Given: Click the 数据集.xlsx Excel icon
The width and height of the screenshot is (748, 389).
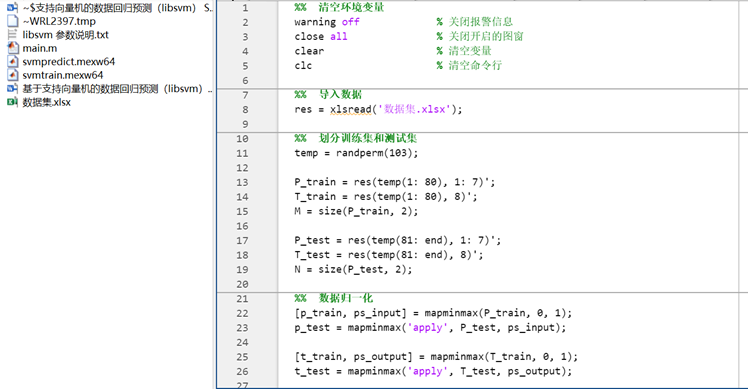Looking at the screenshot, I should [x=12, y=102].
